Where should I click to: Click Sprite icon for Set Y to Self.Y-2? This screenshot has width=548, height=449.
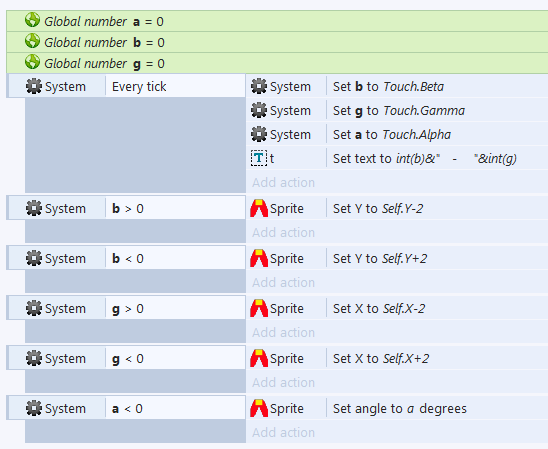[x=259, y=208]
